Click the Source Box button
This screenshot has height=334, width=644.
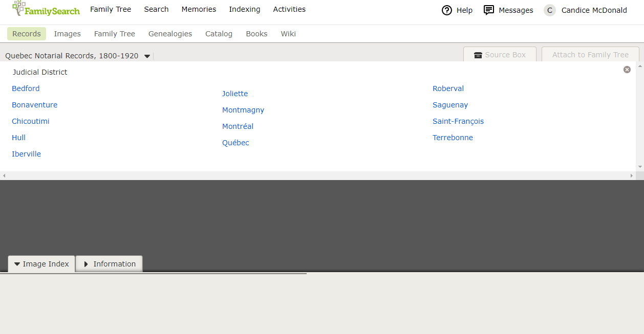[x=500, y=55]
